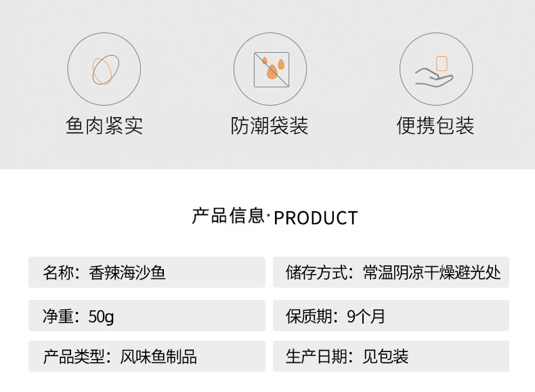
Task: Click the 便携包装 label text
Action: [435, 126]
